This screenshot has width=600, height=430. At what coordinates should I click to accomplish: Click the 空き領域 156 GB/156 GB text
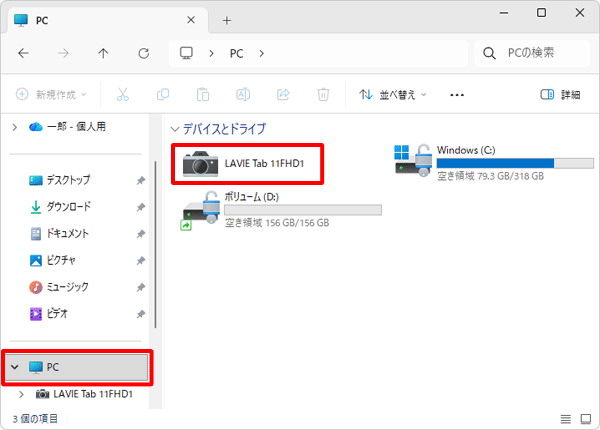(x=277, y=223)
